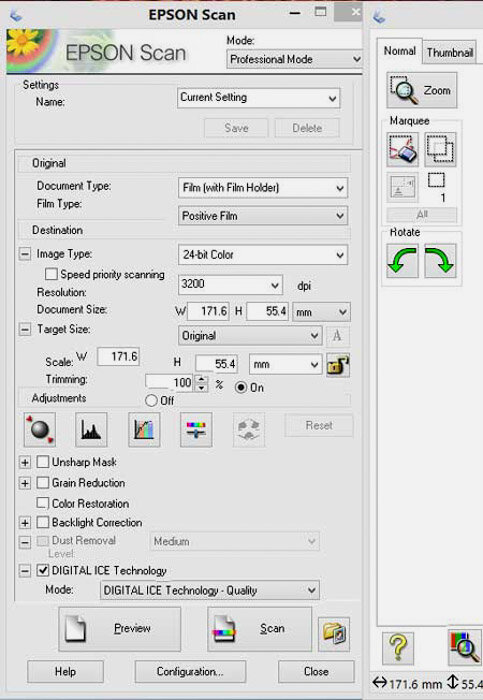This screenshot has width=483, height=700.
Task: Enable the Backlight Correction checkbox
Action: pos(43,522)
